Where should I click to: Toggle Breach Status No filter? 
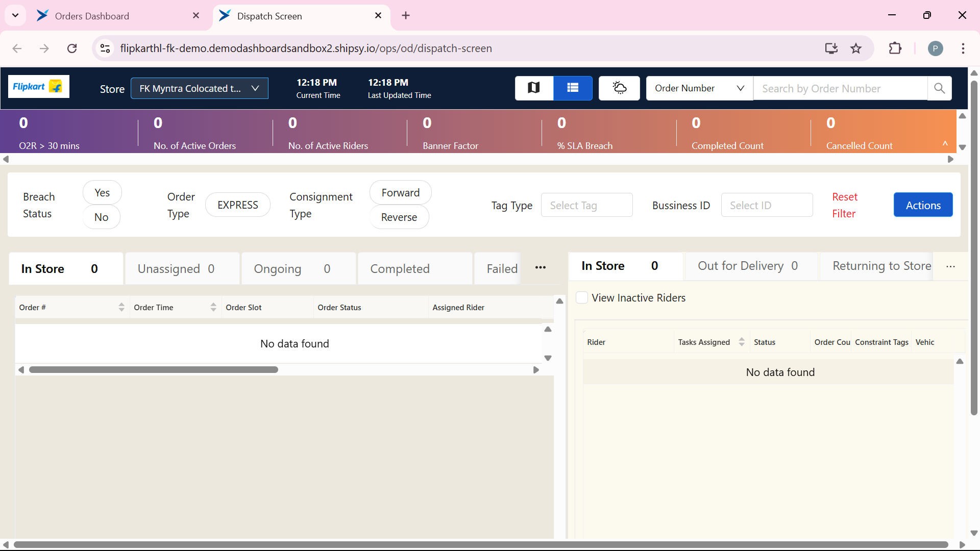click(x=101, y=217)
